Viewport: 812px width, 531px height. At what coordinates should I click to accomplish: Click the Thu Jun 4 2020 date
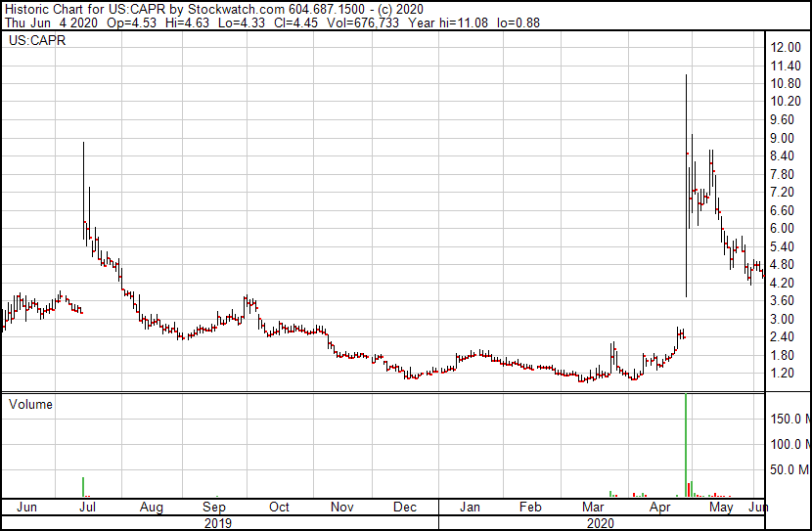pos(51,22)
